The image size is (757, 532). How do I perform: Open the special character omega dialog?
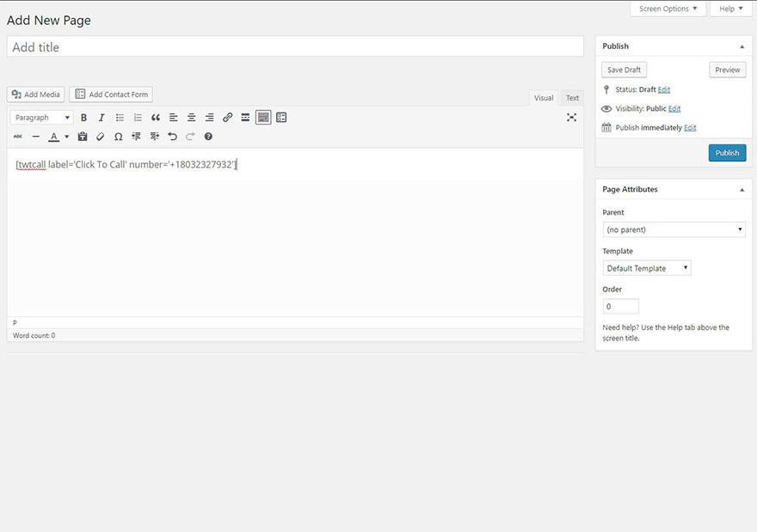click(119, 137)
